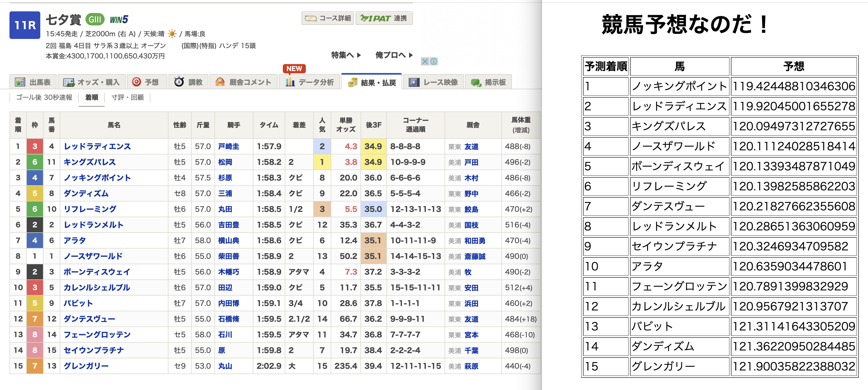Click the 単勝オッズ column header

coord(346,125)
